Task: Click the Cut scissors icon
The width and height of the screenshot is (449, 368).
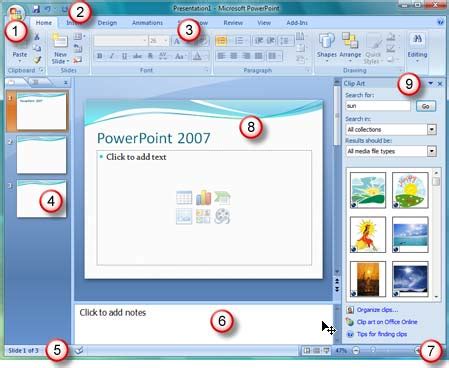Action: (x=37, y=37)
